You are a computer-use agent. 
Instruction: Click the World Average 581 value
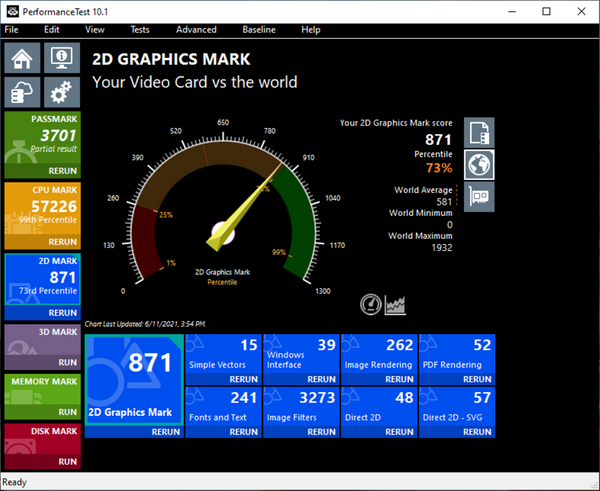[x=444, y=202]
